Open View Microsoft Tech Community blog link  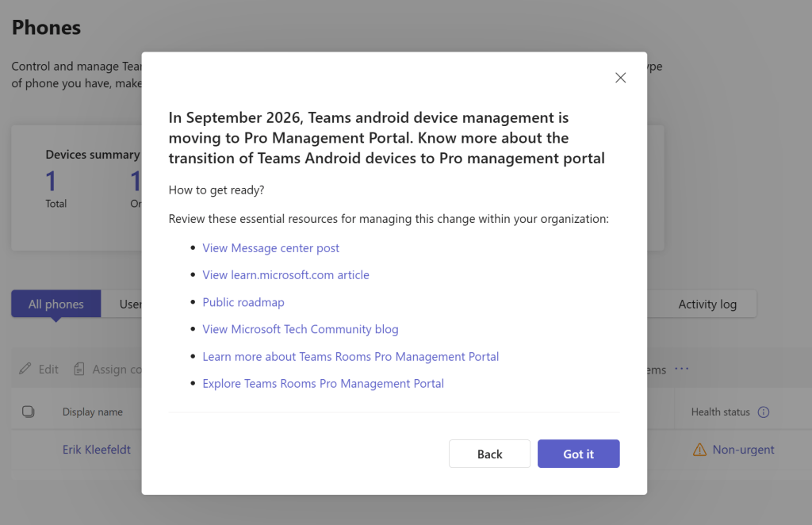point(301,329)
